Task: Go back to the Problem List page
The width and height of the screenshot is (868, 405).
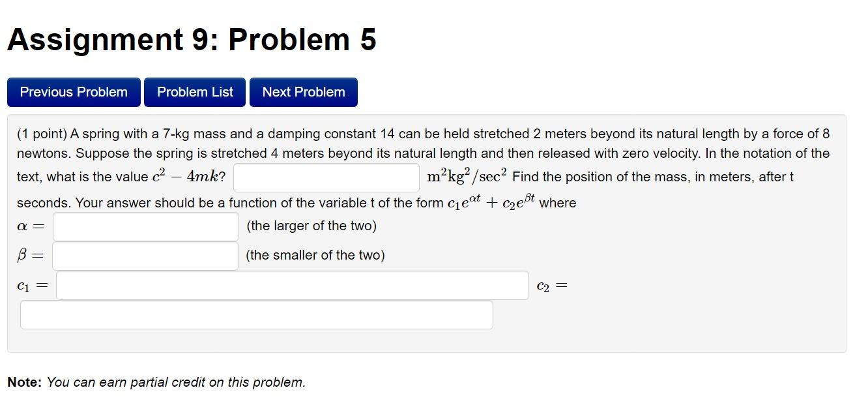Action: [194, 92]
